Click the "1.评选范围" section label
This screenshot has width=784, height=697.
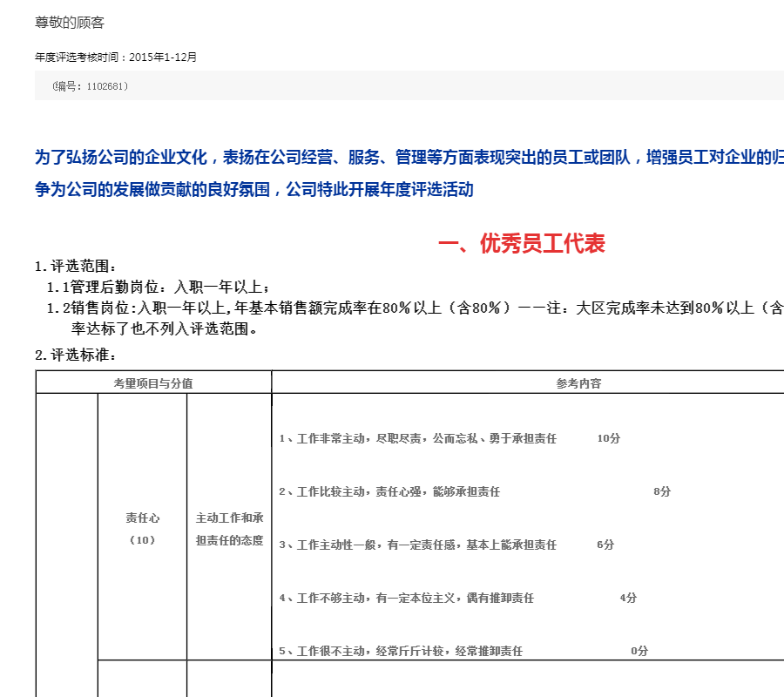click(x=75, y=267)
